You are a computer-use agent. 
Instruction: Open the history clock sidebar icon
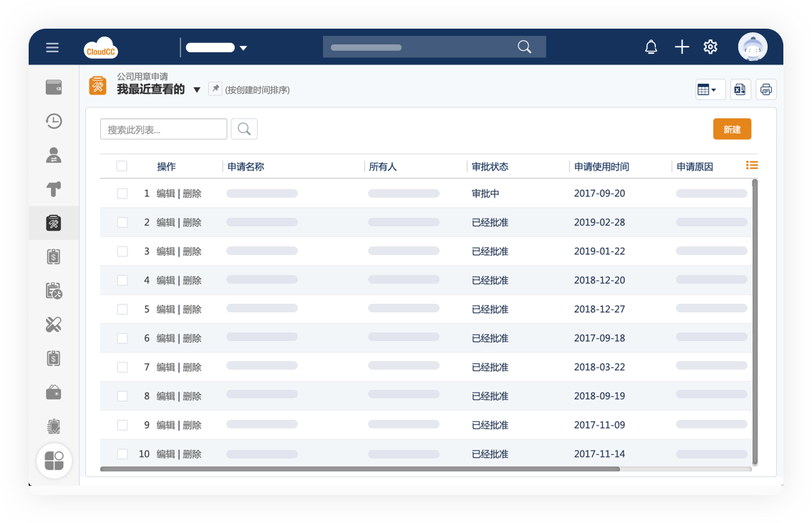click(x=54, y=121)
